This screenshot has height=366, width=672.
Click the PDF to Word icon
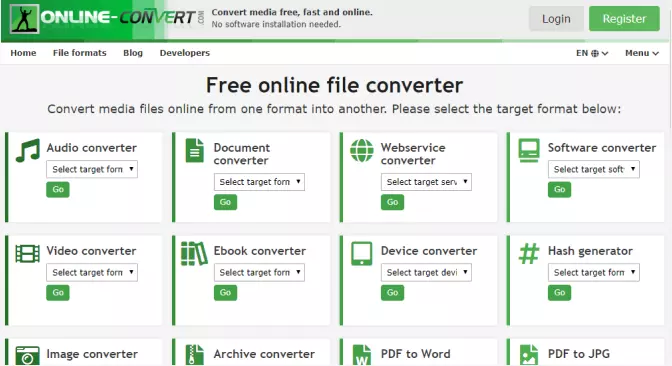(x=362, y=355)
